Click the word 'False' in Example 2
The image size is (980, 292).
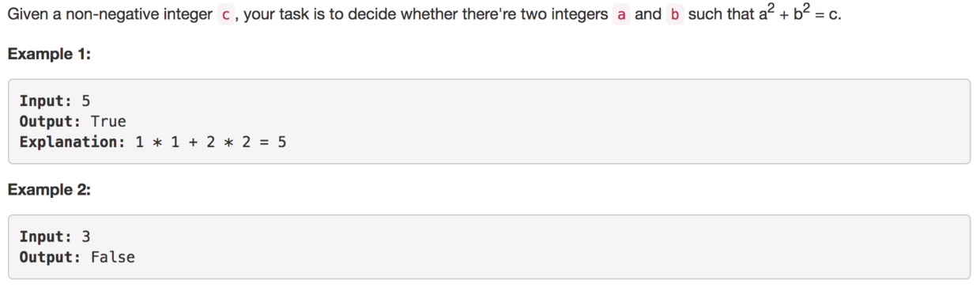tap(113, 257)
